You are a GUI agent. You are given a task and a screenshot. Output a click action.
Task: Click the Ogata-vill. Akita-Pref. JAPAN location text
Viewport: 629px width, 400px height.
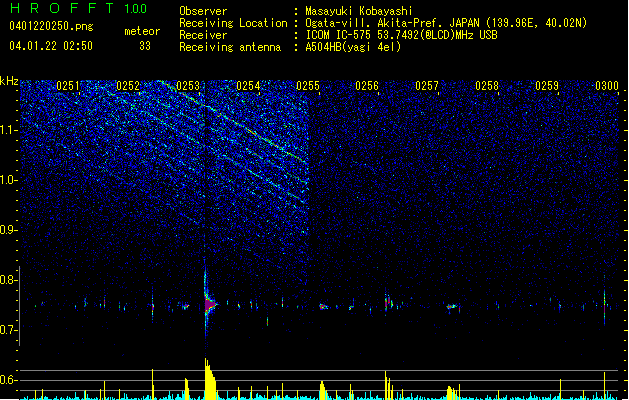pyautogui.click(x=446, y=23)
